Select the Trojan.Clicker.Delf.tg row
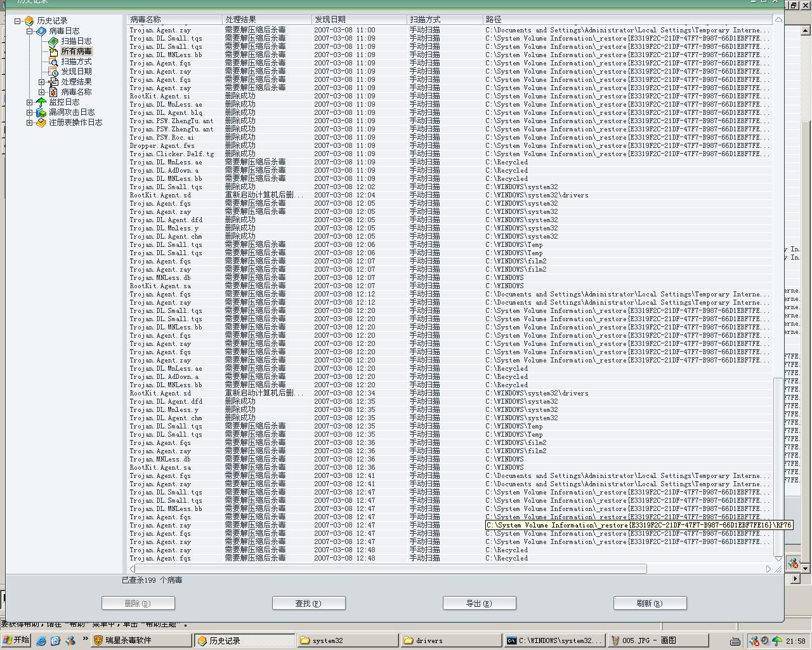Image resolution: width=812 pixels, height=650 pixels. coord(450,154)
